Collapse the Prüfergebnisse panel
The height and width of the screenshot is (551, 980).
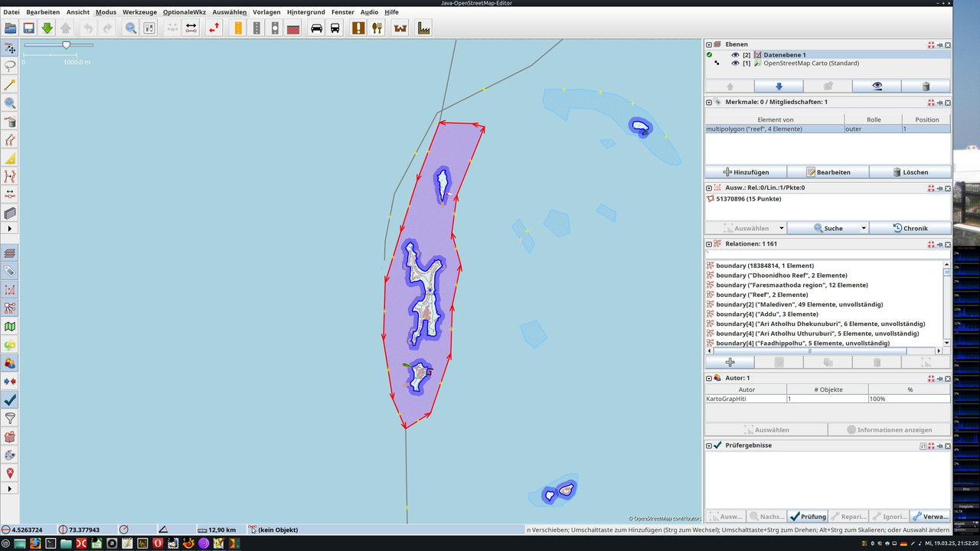coord(709,445)
